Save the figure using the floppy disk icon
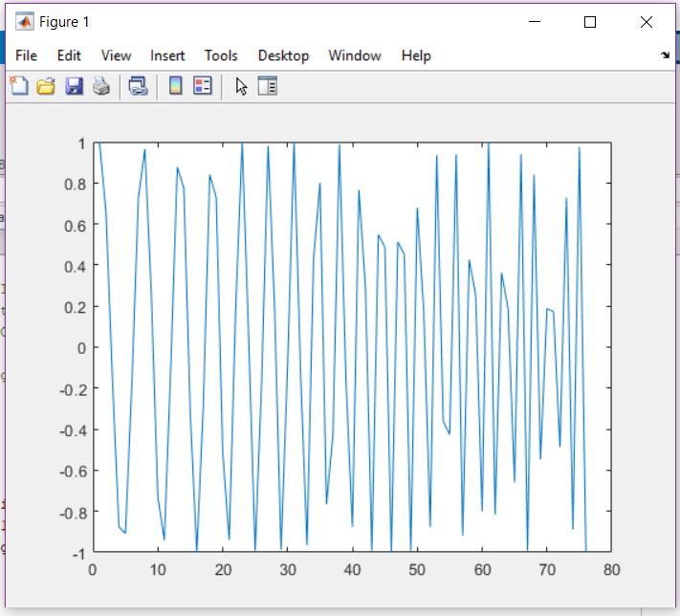The width and height of the screenshot is (680, 616). pyautogui.click(x=74, y=86)
